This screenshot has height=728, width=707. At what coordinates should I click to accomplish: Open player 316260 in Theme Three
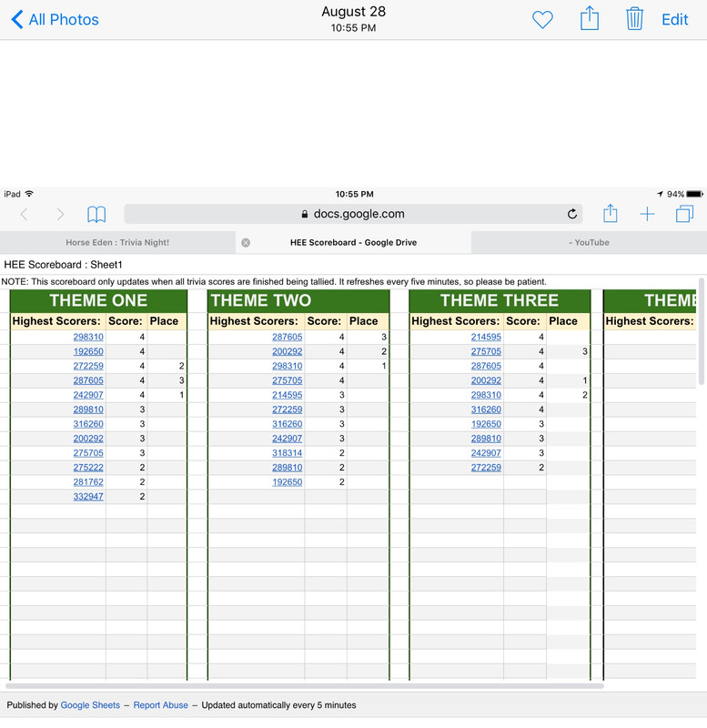tap(486, 409)
